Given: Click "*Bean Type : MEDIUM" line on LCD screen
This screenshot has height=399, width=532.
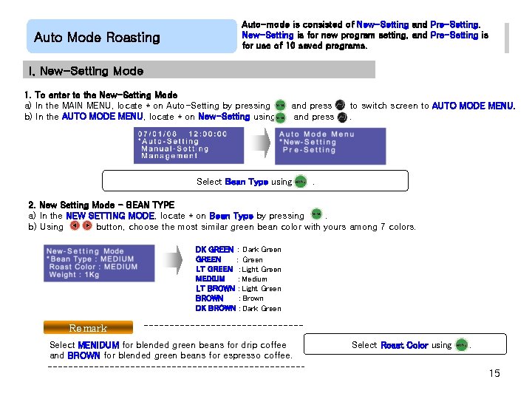Looking at the screenshot, I should [x=90, y=259].
